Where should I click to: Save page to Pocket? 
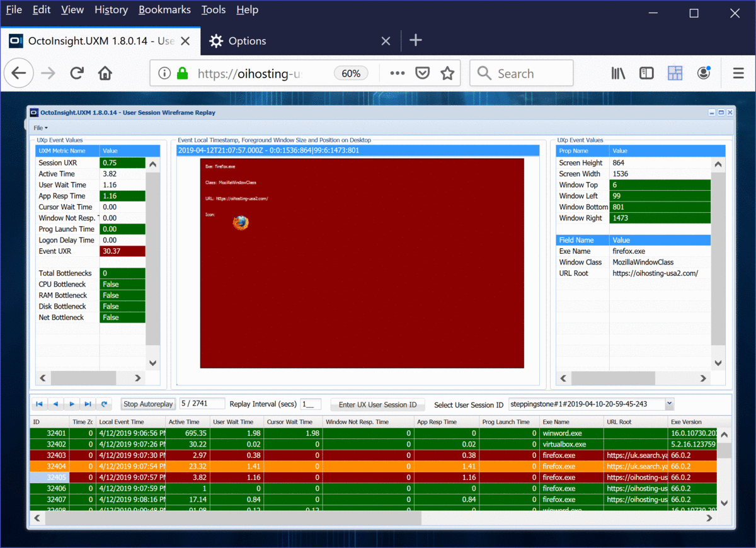tap(422, 74)
